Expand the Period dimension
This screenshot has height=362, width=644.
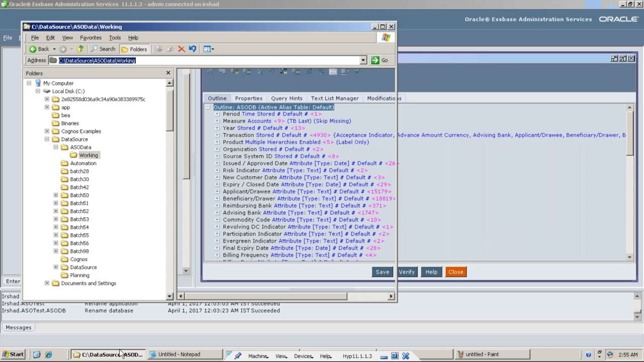click(x=217, y=114)
